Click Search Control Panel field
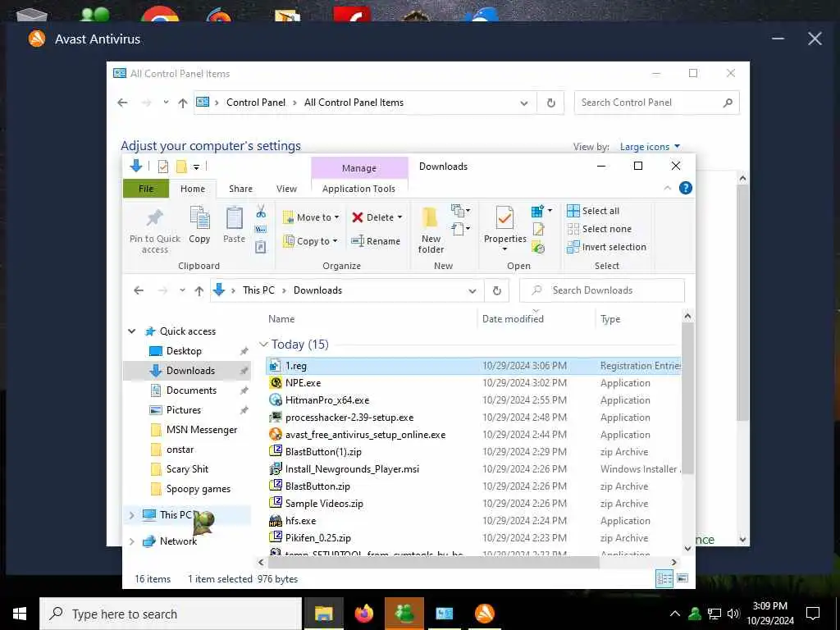Viewport: 840px width, 630px height. (x=656, y=103)
